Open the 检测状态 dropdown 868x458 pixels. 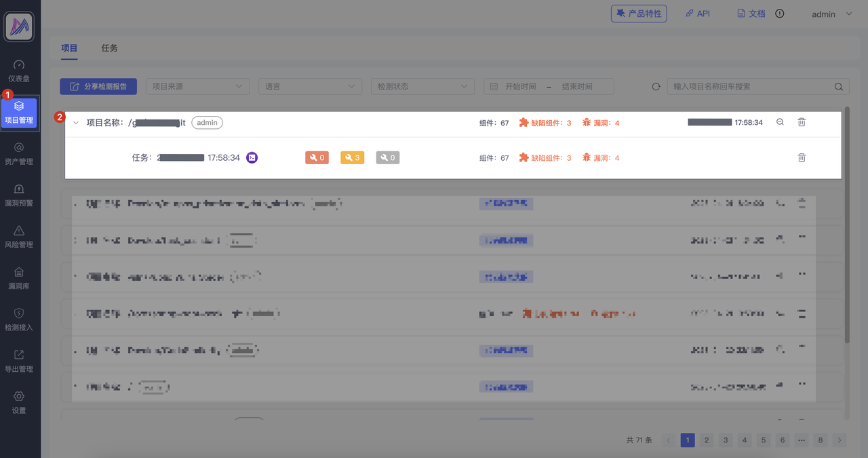click(x=422, y=87)
